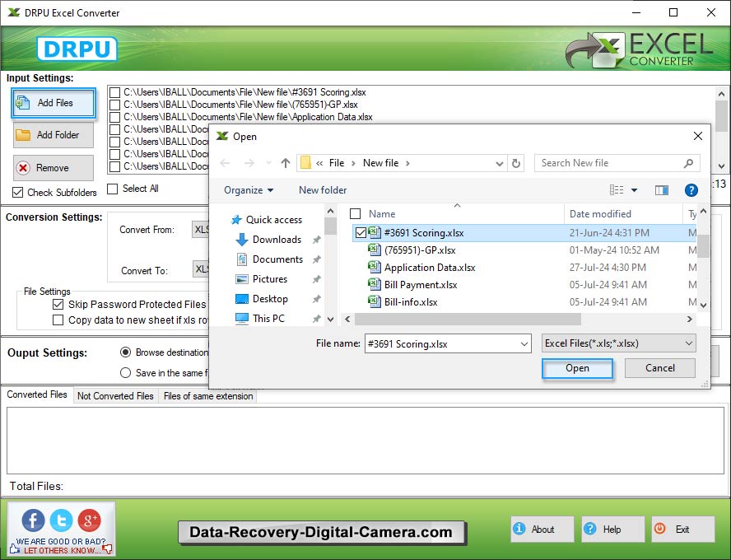
Task: Tick the Select All checkbox
Action: click(x=112, y=189)
